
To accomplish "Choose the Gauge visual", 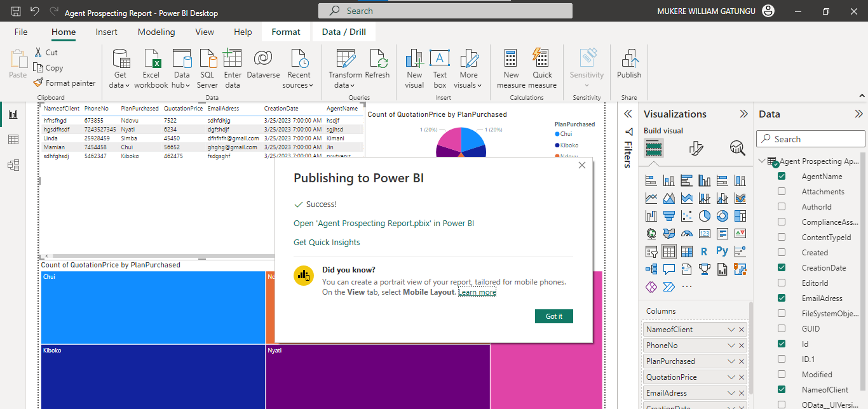I will [x=687, y=234].
